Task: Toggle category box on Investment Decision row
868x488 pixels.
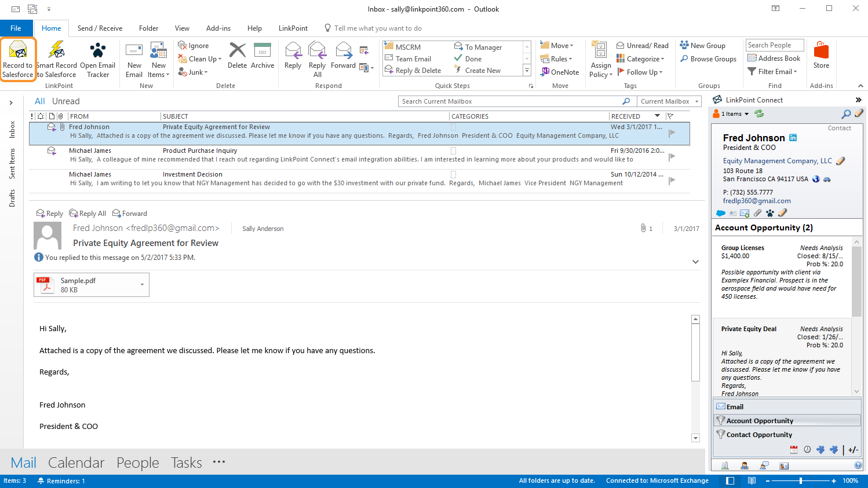Action: (454, 174)
